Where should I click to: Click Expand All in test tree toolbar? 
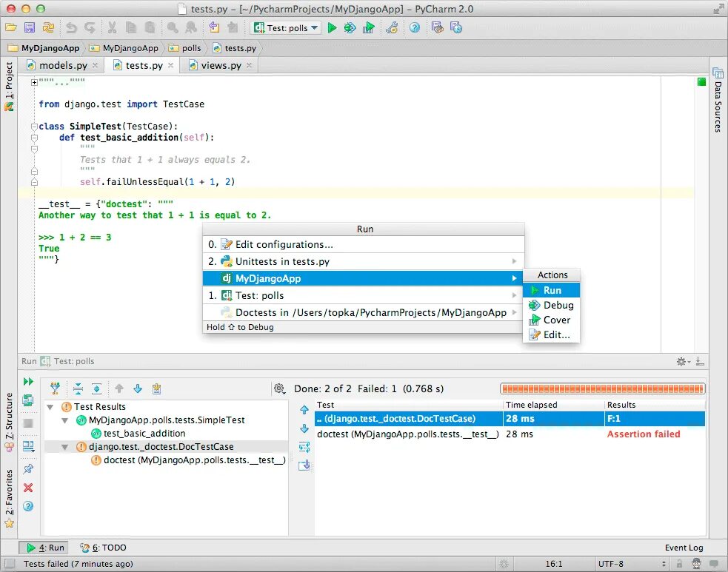click(96, 388)
